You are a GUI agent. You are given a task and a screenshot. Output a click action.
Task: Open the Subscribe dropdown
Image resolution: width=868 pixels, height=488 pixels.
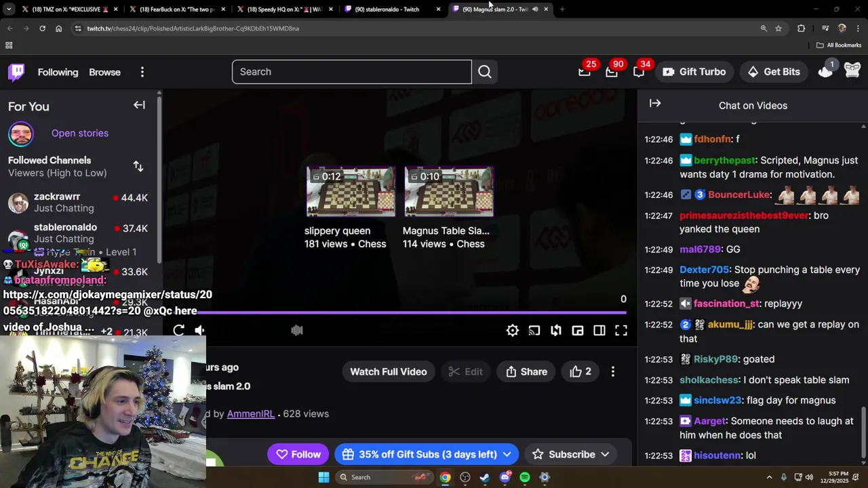click(x=572, y=454)
